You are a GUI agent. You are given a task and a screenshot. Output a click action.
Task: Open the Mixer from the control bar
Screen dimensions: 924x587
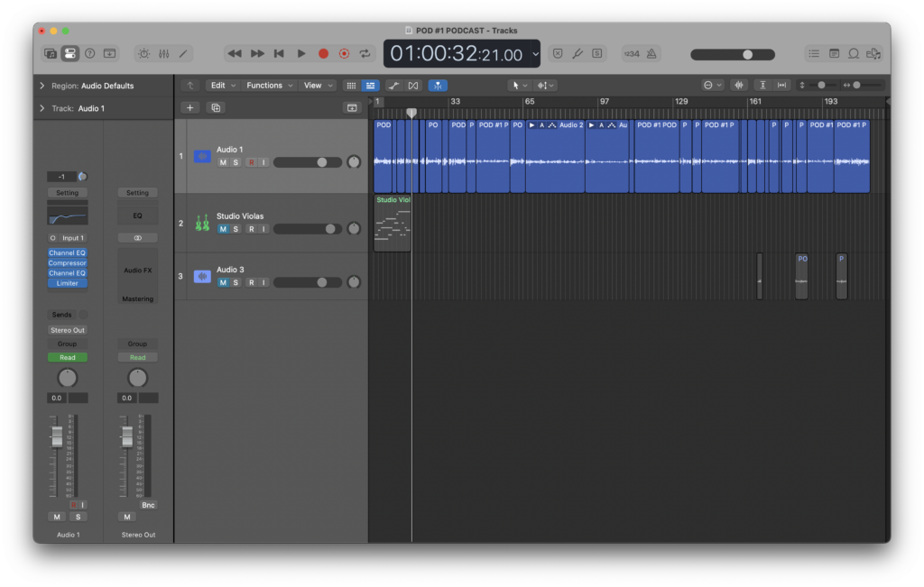pyautogui.click(x=163, y=54)
